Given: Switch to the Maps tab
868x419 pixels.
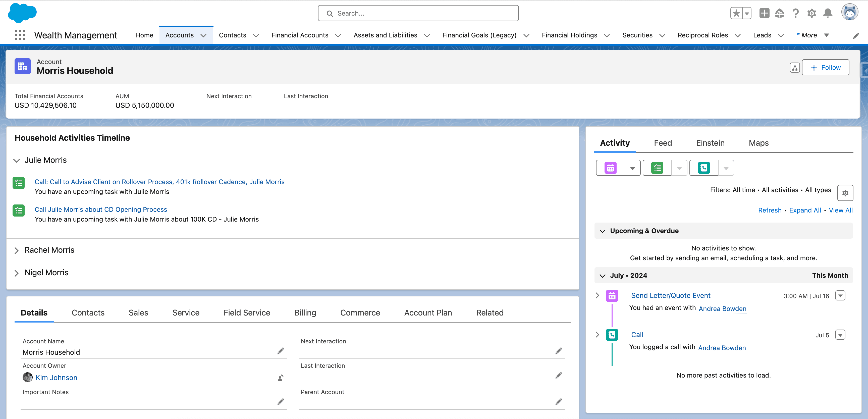Looking at the screenshot, I should tap(758, 143).
